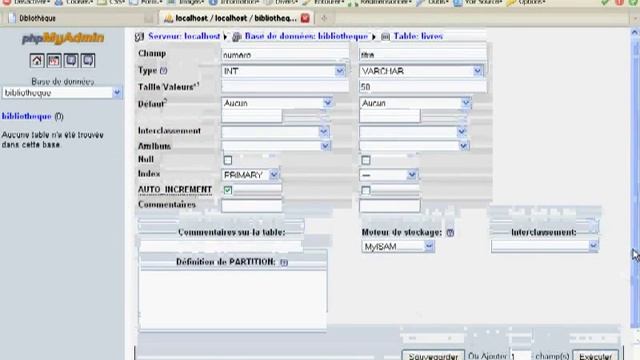Follow the Base de données: bibliotheque breadcrumb

click(x=307, y=36)
